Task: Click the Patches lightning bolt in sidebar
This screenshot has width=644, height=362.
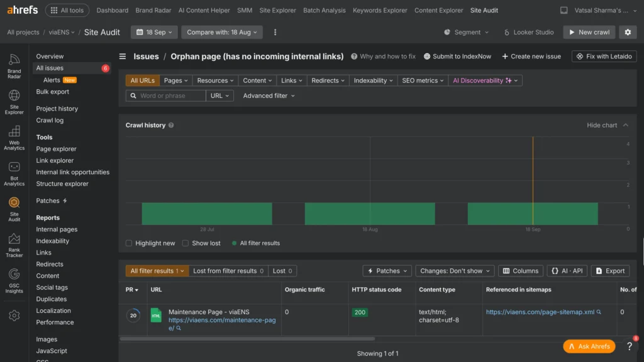Action: pos(65,200)
